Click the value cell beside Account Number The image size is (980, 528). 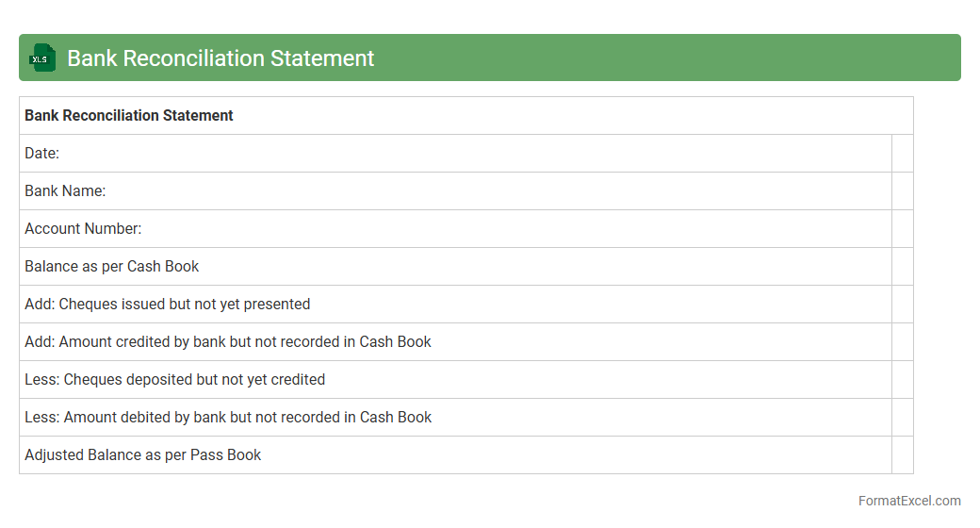[x=902, y=229]
